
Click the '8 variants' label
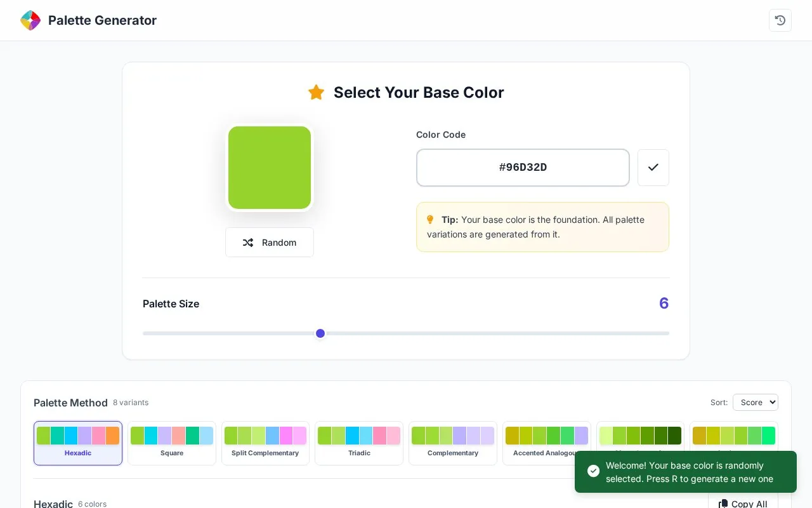pos(131,403)
